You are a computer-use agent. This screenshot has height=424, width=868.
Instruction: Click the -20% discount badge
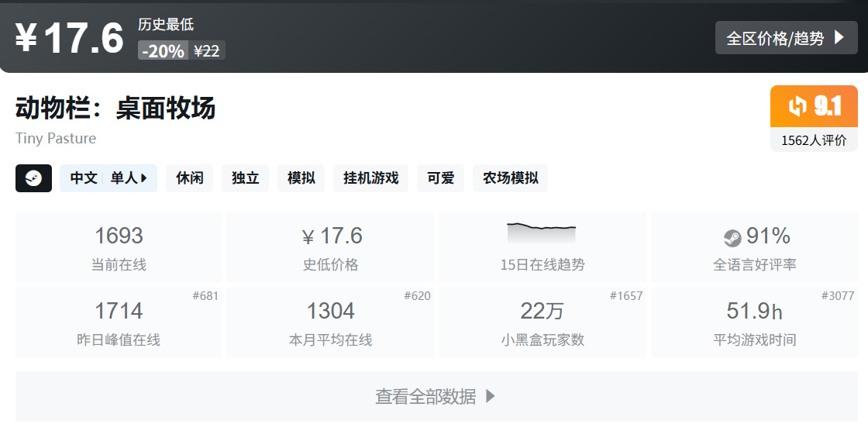point(163,51)
